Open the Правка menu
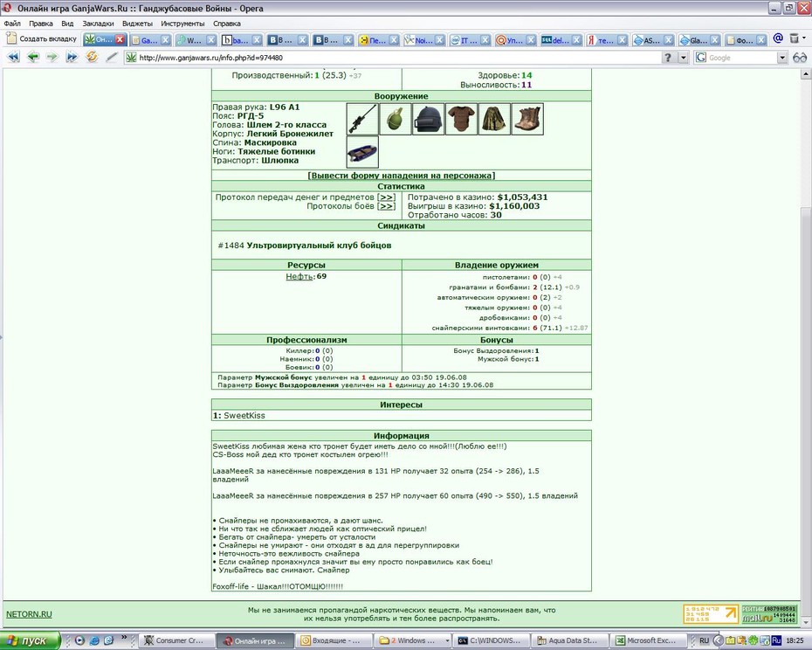 (x=40, y=24)
